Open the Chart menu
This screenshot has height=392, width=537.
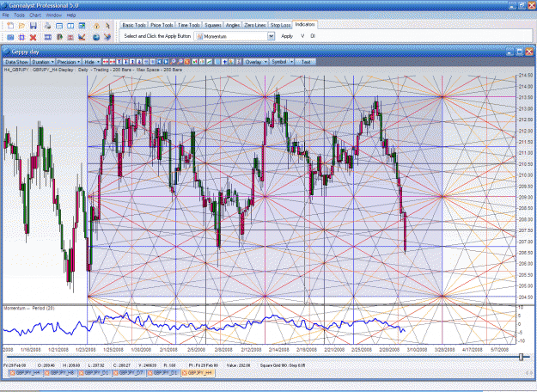35,15
